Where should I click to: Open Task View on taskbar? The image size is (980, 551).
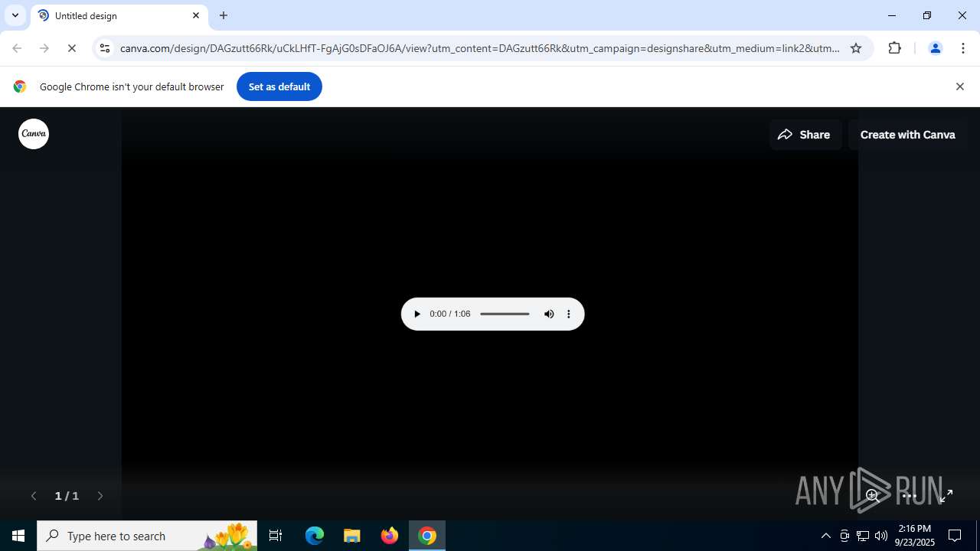[x=276, y=536]
